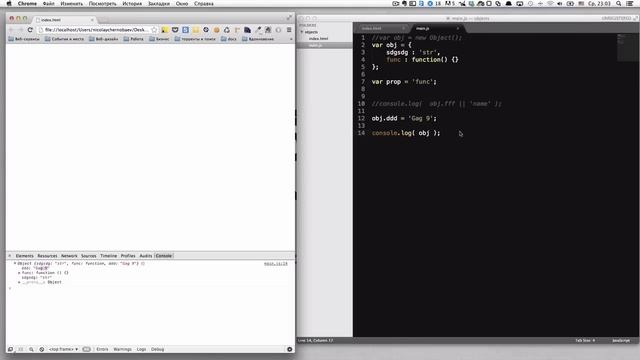The height and width of the screenshot is (360, 640).
Task: Switch to Sources tab in DevTools
Action: tap(89, 256)
